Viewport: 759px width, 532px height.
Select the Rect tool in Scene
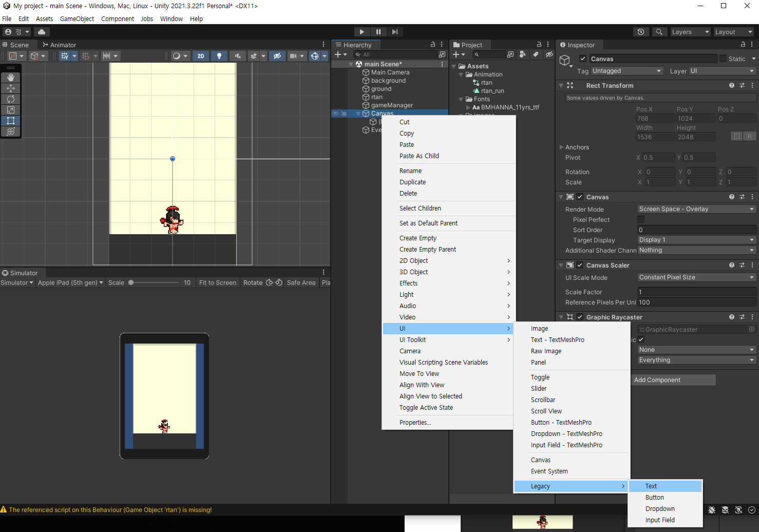click(x=11, y=121)
